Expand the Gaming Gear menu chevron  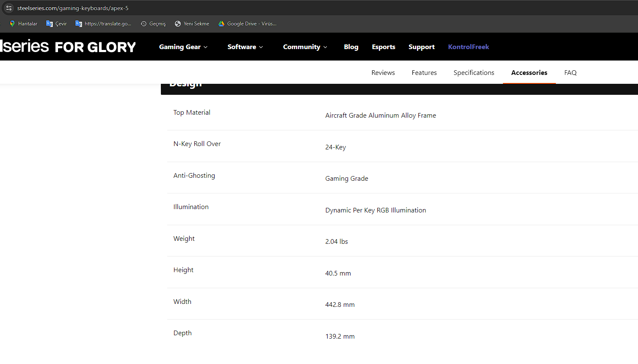point(206,47)
